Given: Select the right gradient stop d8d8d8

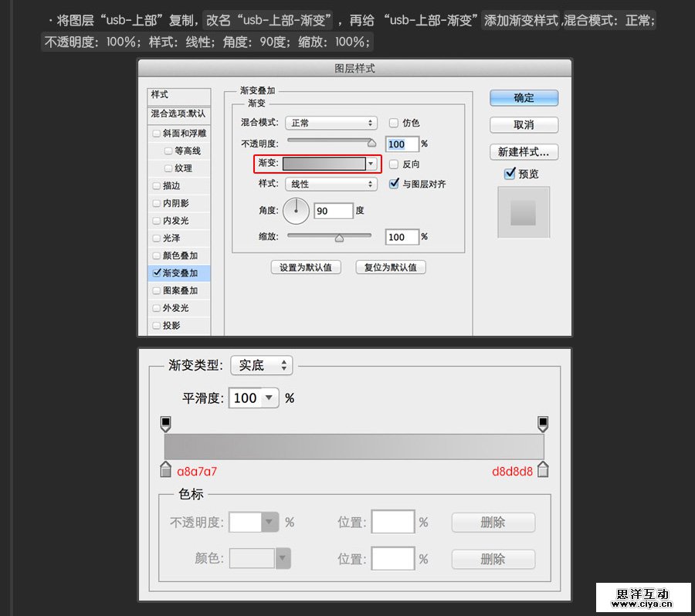Looking at the screenshot, I should coord(542,469).
